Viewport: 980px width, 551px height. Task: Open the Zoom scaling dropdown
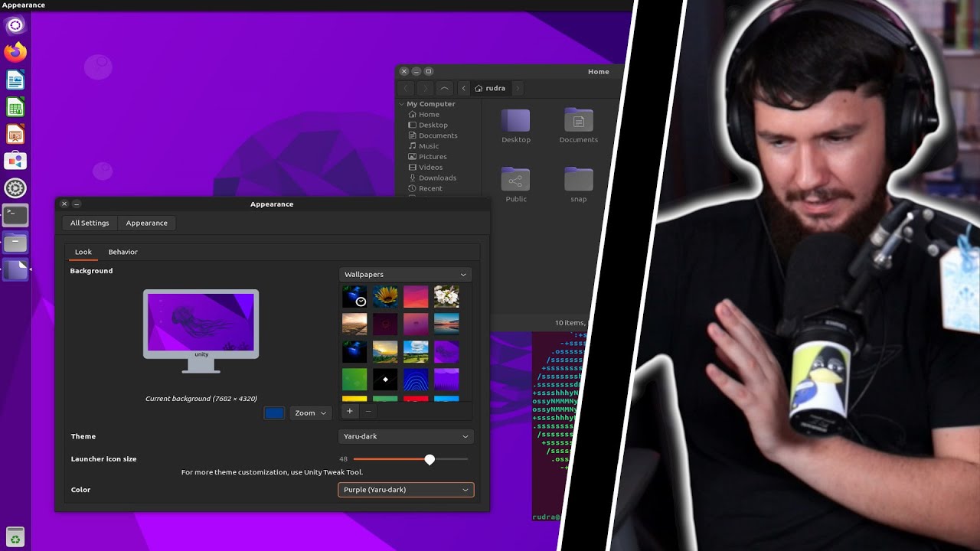(310, 412)
